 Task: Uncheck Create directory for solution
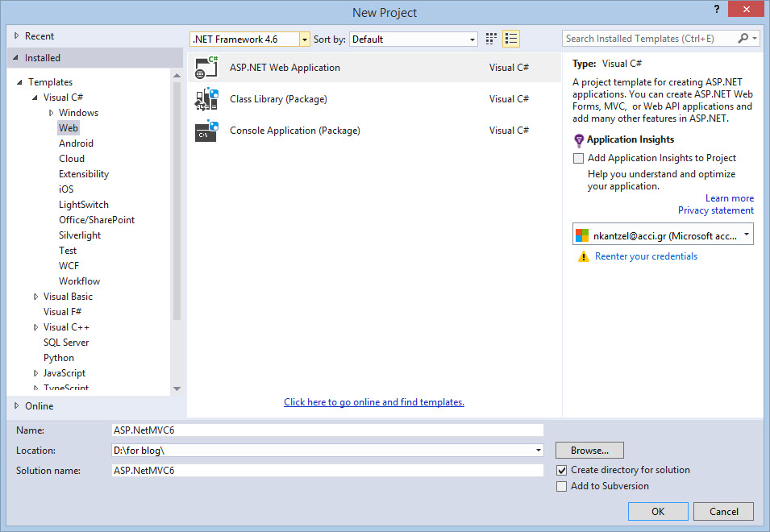(562, 470)
